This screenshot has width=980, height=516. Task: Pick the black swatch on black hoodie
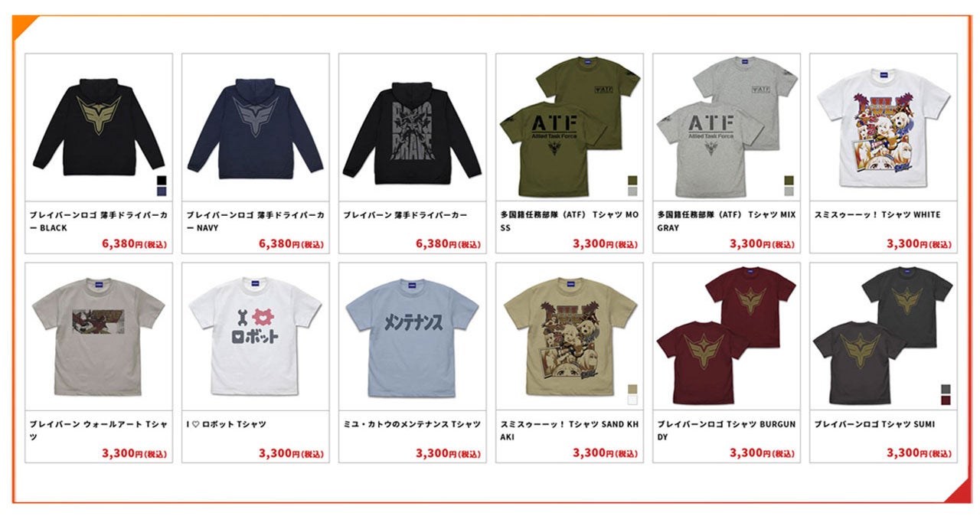coord(162,181)
